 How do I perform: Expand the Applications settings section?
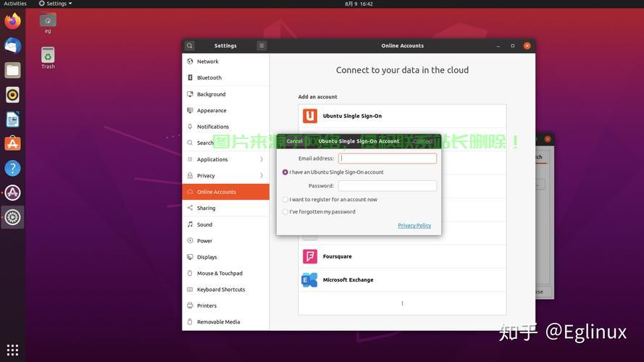[225, 159]
